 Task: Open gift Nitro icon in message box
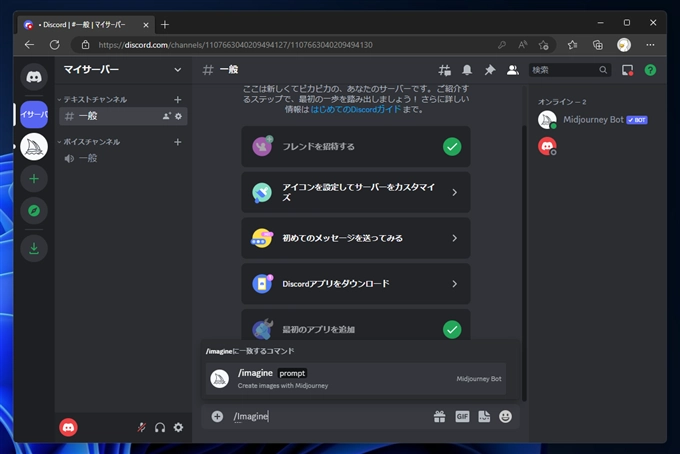coord(439,417)
